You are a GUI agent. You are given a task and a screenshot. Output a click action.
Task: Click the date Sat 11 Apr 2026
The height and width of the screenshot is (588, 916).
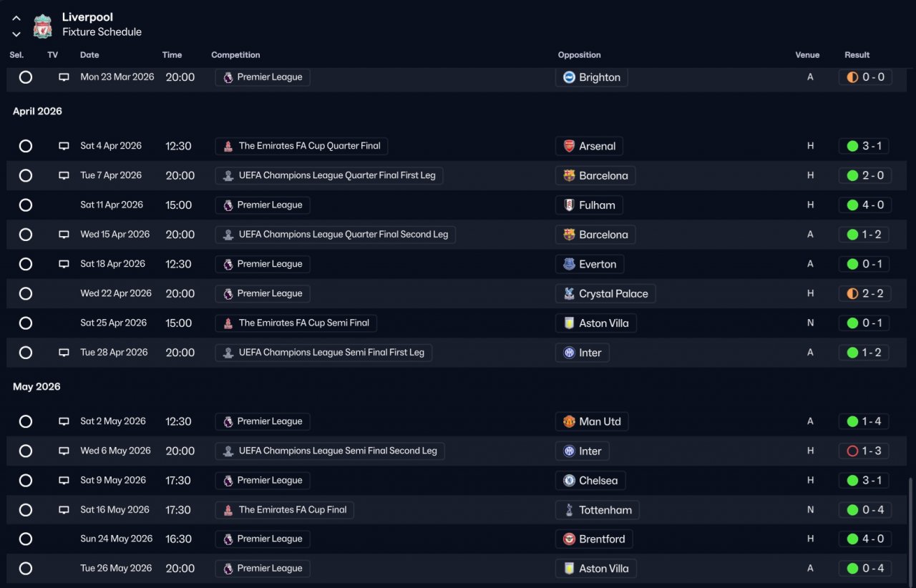[112, 205]
